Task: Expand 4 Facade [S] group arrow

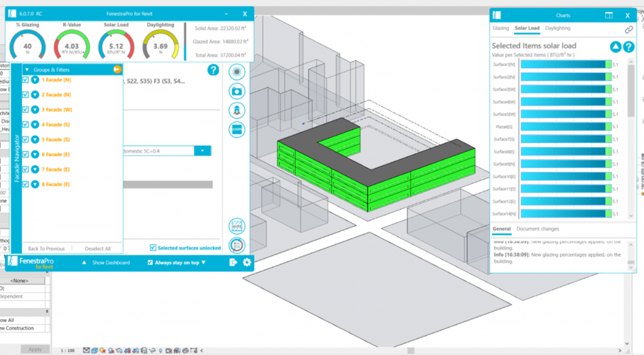Action: tap(35, 124)
